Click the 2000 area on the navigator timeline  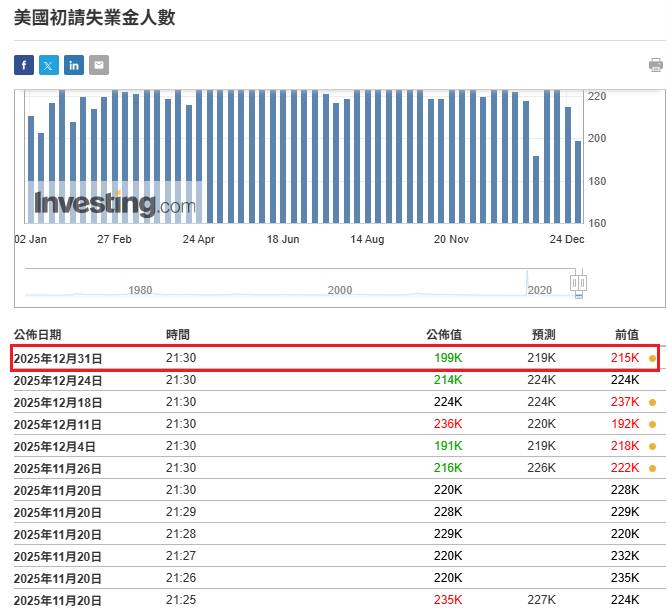click(340, 289)
